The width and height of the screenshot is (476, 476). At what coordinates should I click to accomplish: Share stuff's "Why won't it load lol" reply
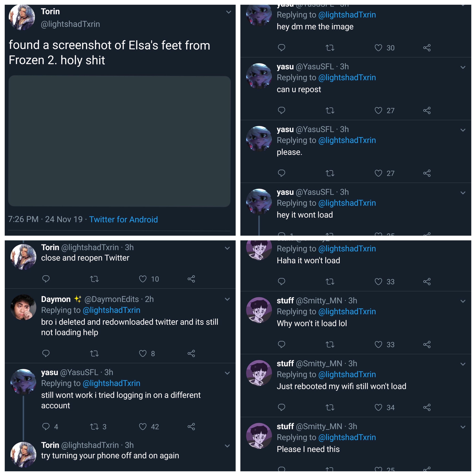pos(427,344)
